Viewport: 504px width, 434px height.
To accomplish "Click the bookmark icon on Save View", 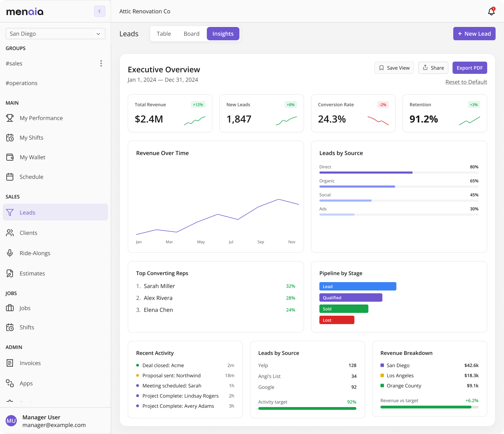I will (381, 68).
